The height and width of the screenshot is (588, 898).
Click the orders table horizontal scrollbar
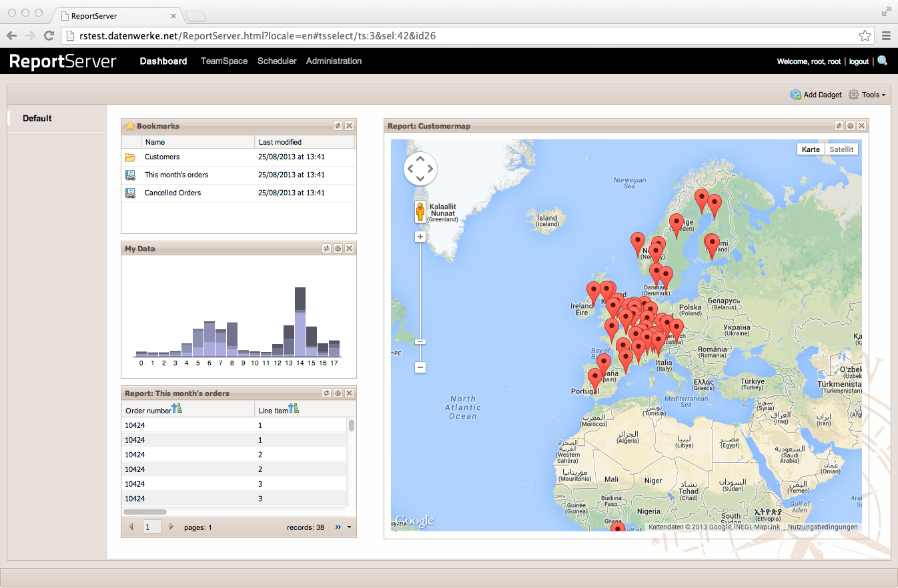pyautogui.click(x=145, y=512)
